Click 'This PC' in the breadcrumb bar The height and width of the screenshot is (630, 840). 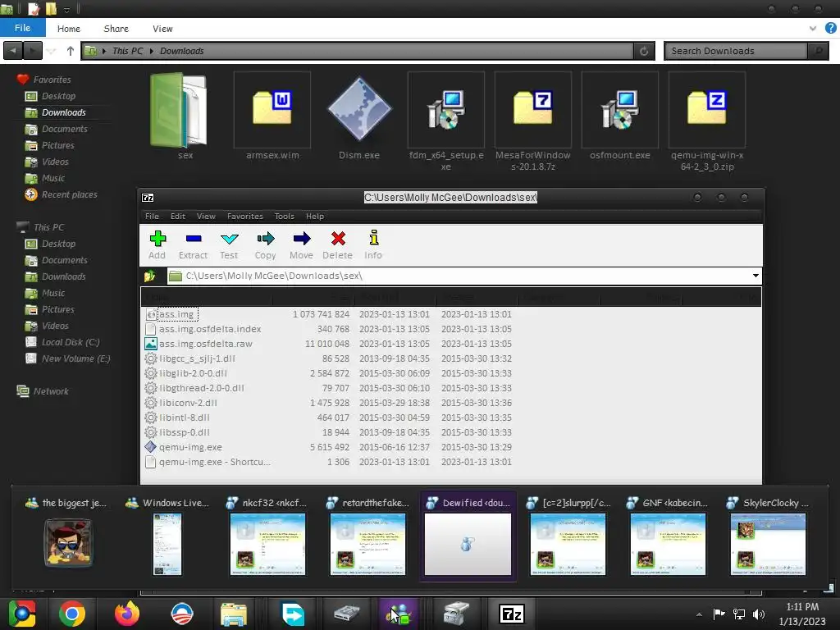coord(127,51)
